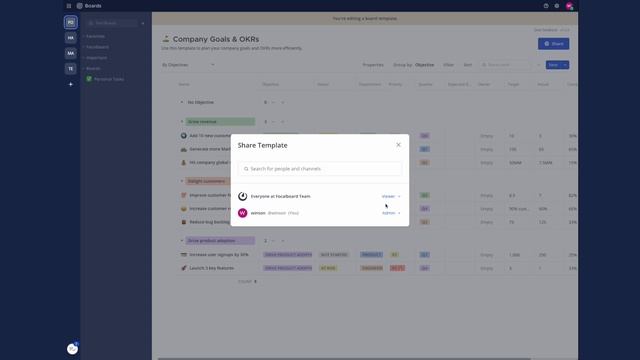Click the Objective column header
This screenshot has height=360, width=640.
point(271,84)
